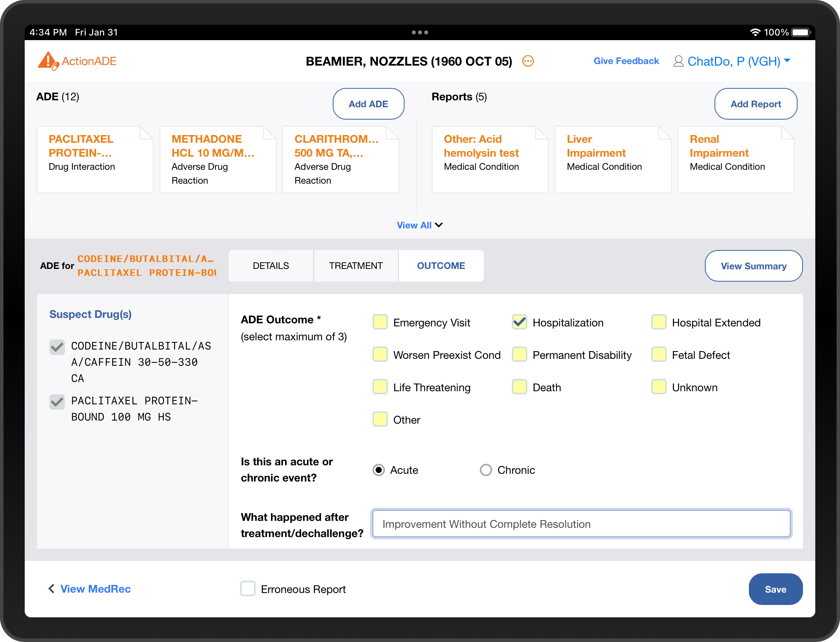
Task: Check the Unknown outcome checkbox
Action: [659, 387]
